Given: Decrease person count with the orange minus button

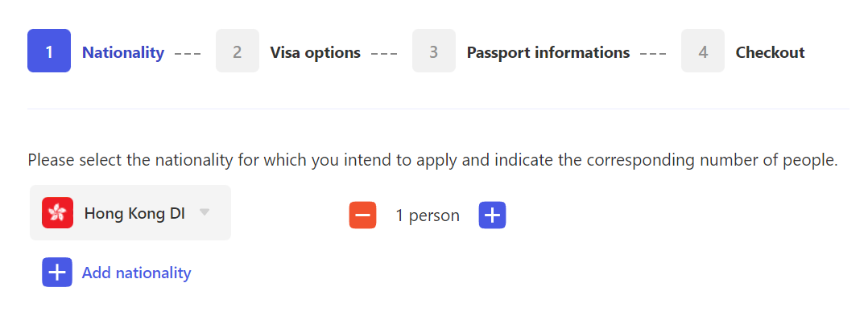Looking at the screenshot, I should pyautogui.click(x=362, y=215).
